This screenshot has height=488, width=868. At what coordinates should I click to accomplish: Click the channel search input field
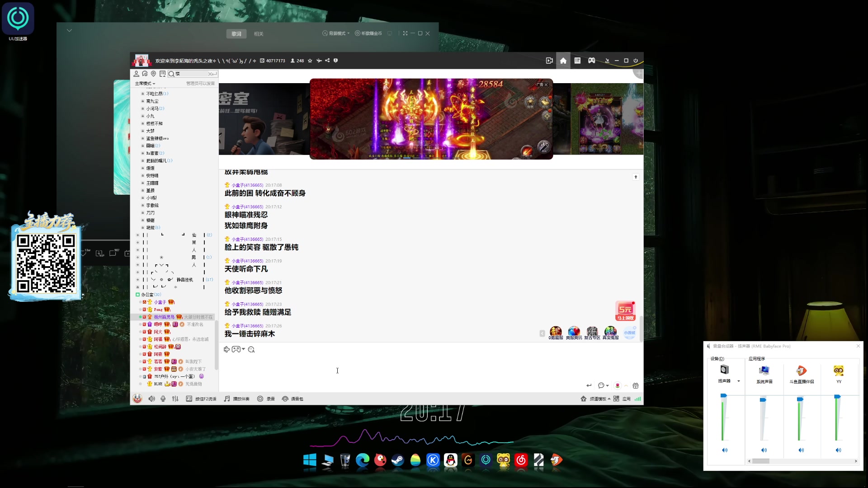point(192,74)
